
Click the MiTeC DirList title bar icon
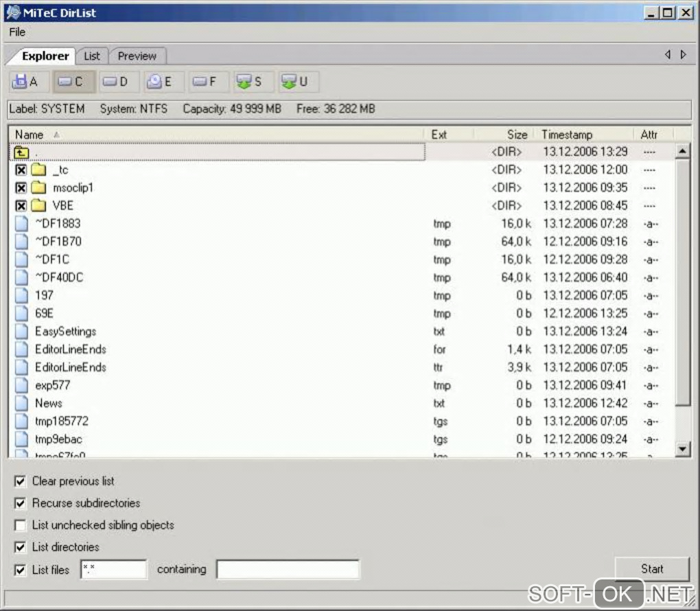pos(14,12)
